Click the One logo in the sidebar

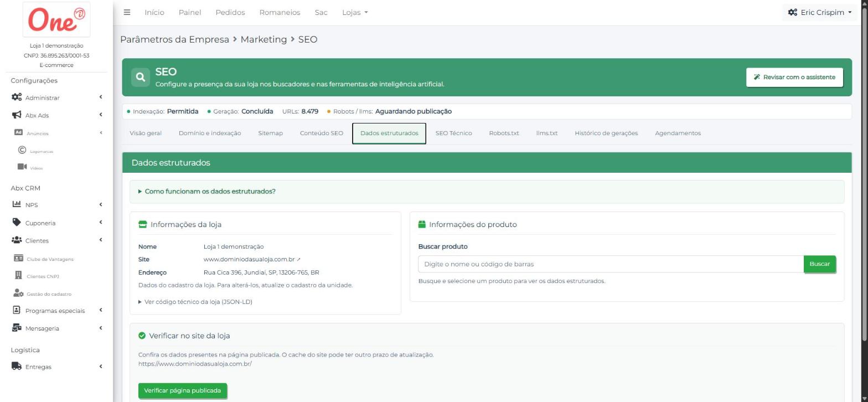(x=57, y=19)
